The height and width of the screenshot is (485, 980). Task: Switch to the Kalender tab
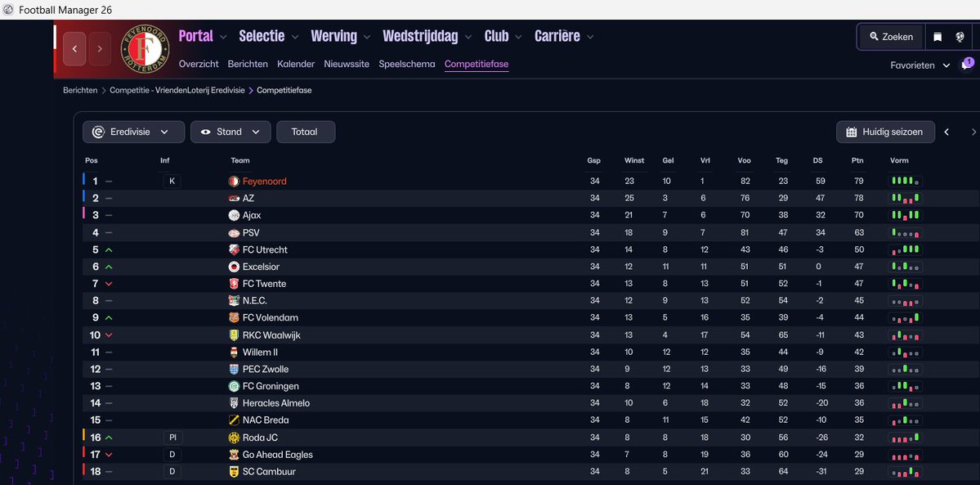click(296, 64)
